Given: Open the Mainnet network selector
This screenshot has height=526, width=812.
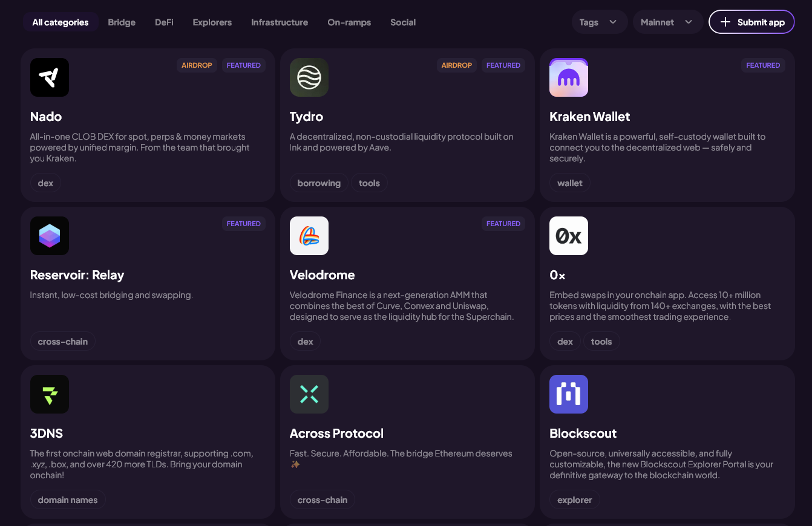Looking at the screenshot, I should coord(667,22).
